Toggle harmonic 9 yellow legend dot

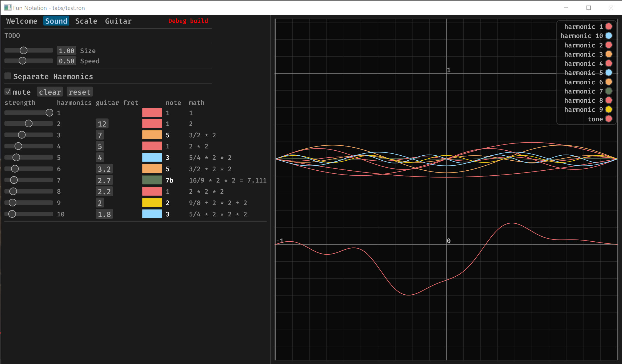(608, 110)
